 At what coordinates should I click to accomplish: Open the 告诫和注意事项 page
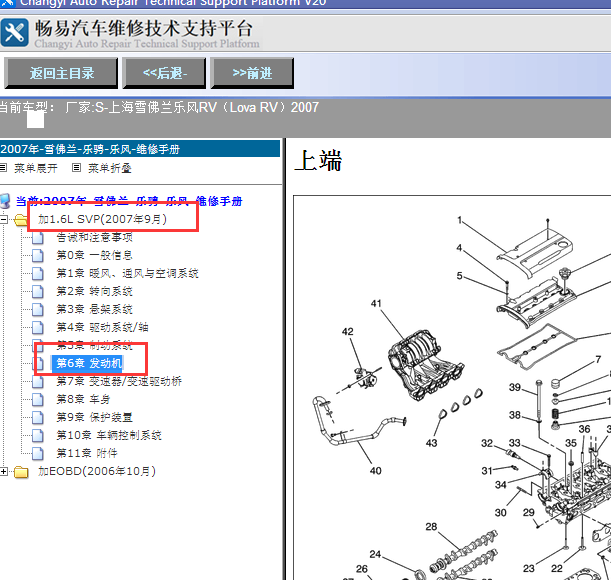tap(94, 237)
